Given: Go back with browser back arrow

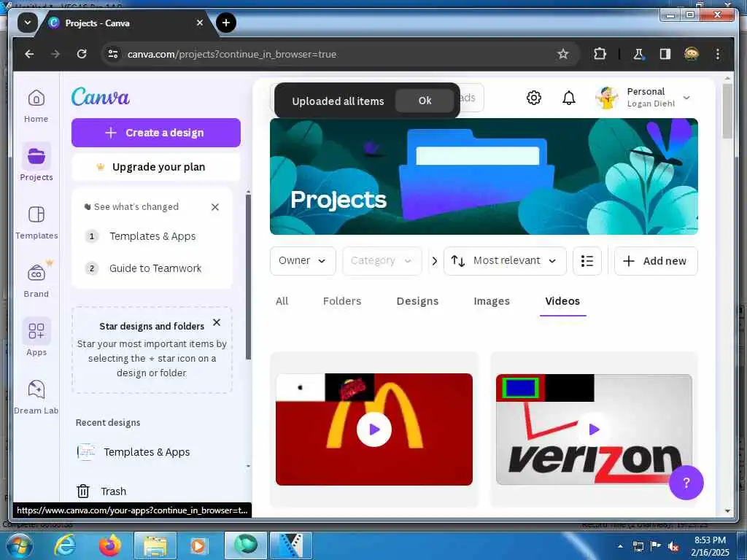Looking at the screenshot, I should (x=29, y=54).
